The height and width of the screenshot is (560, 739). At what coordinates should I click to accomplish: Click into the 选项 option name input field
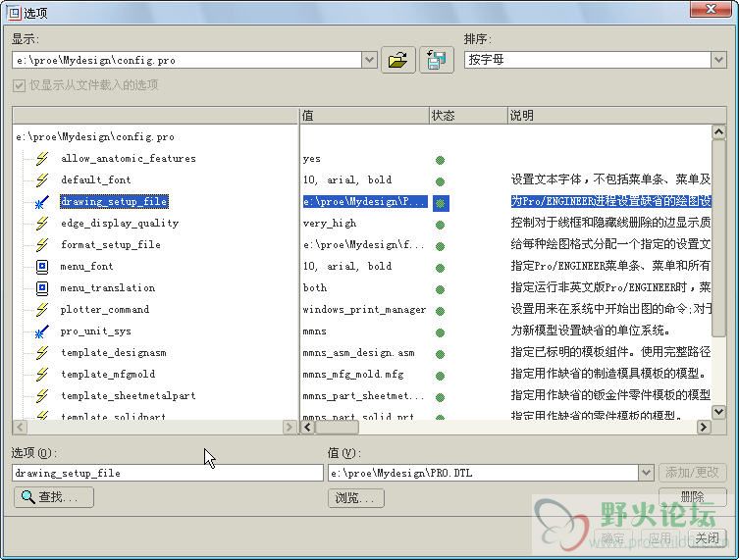[x=167, y=473]
